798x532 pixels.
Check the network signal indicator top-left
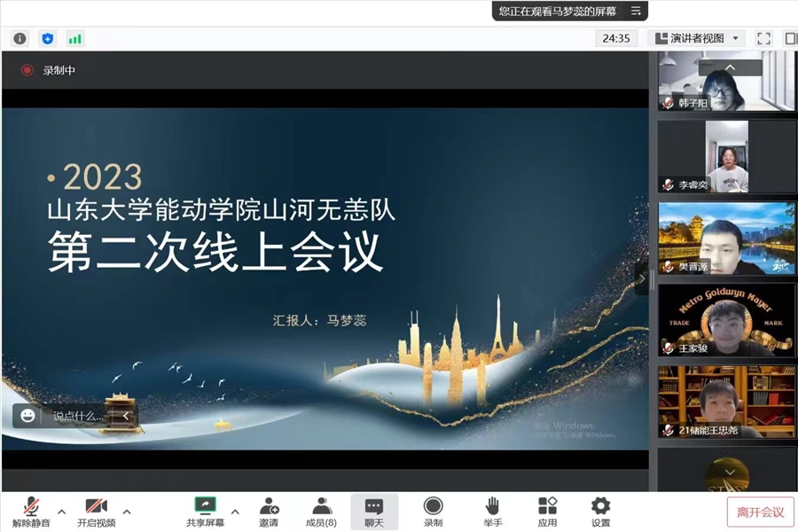pyautogui.click(x=75, y=39)
